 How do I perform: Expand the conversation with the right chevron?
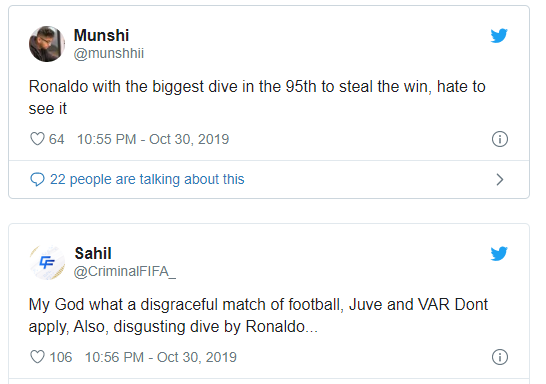point(500,179)
